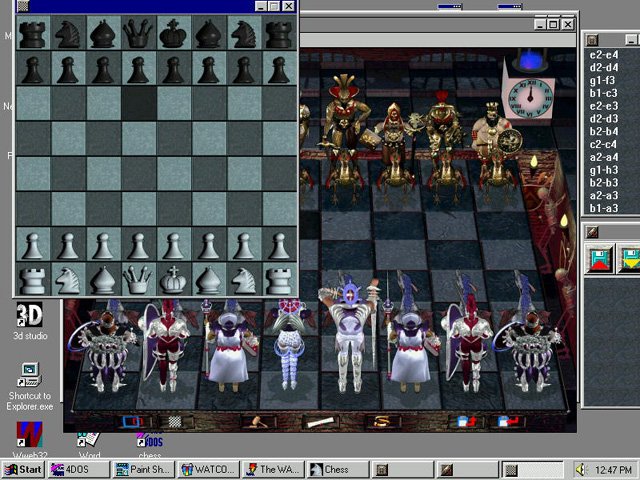Choose move e2-e4 in the move list
The width and height of the screenshot is (640, 480).
click(603, 55)
